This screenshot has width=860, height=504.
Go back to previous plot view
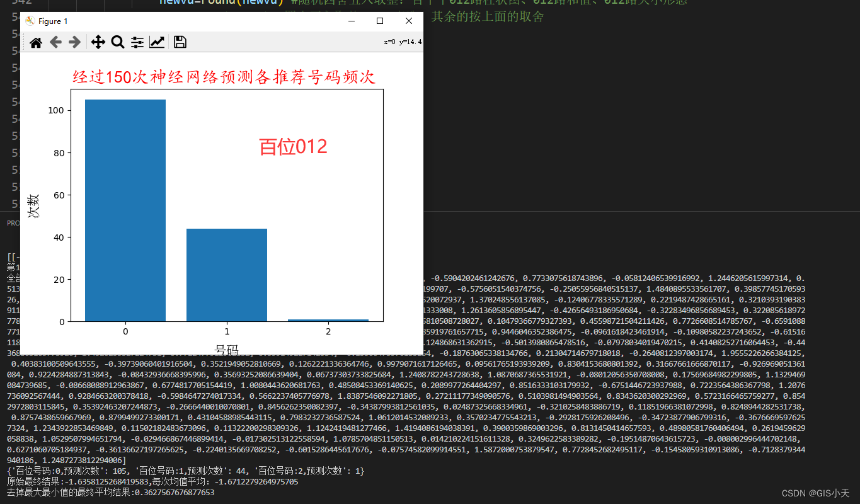point(55,42)
